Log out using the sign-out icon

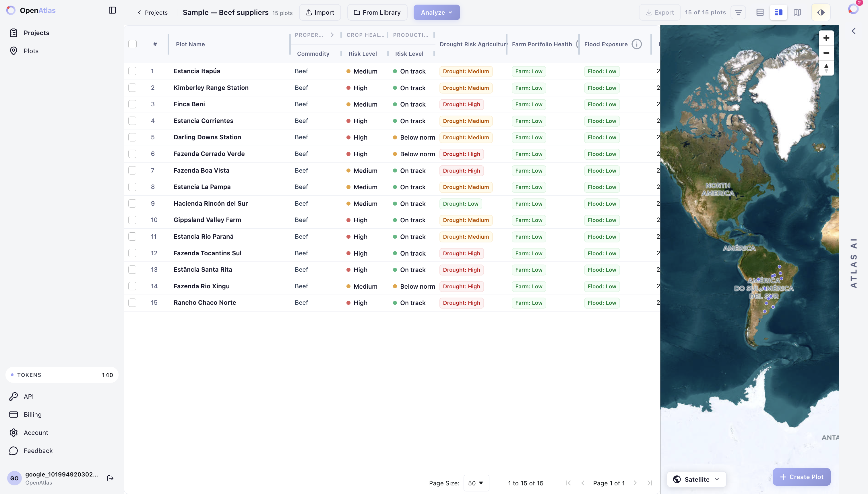click(110, 478)
